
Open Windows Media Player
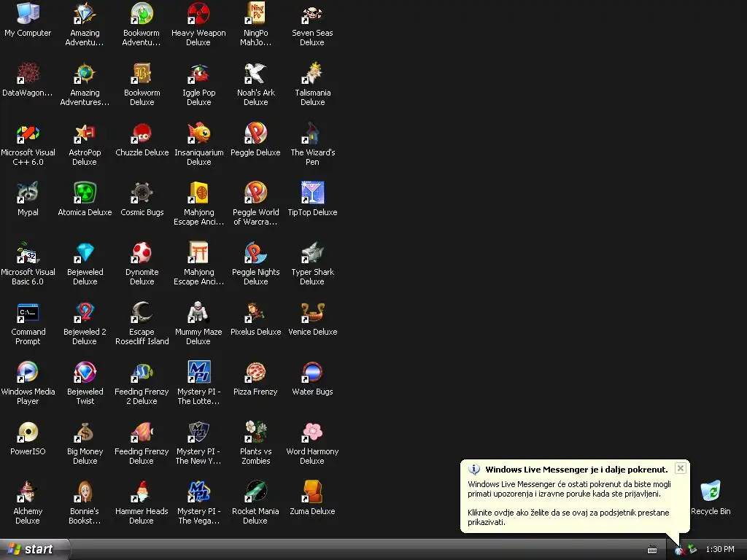tap(28, 372)
